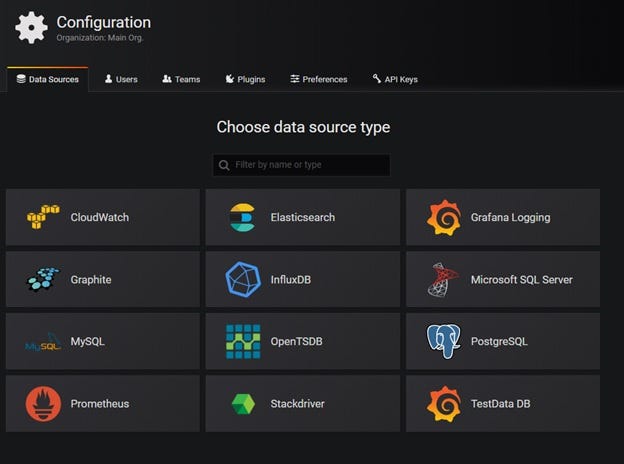Select the PostgreSQL elephant icon
The height and width of the screenshot is (464, 624).
(x=444, y=341)
